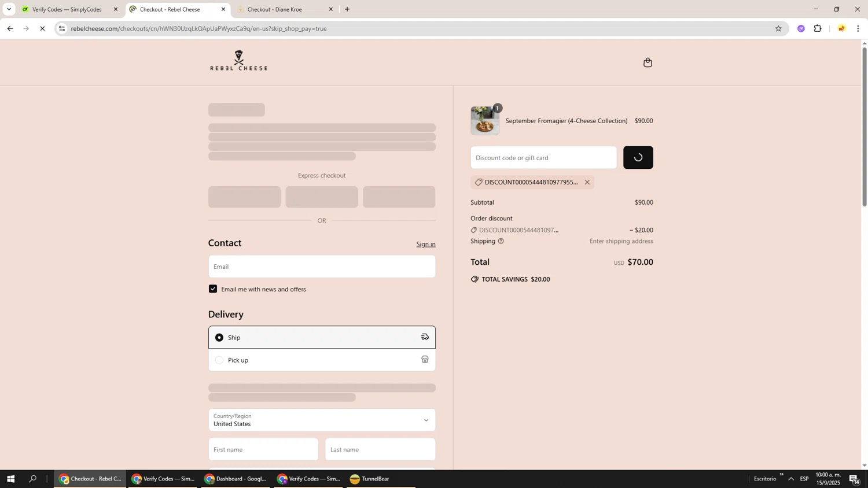
Task: Open Windows Start menu
Action: [x=10, y=479]
